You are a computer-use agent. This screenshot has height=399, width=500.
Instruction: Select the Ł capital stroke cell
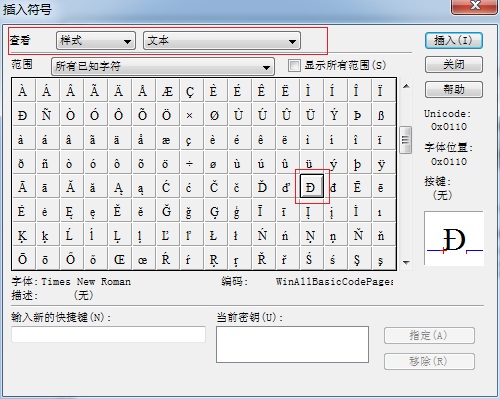point(216,235)
